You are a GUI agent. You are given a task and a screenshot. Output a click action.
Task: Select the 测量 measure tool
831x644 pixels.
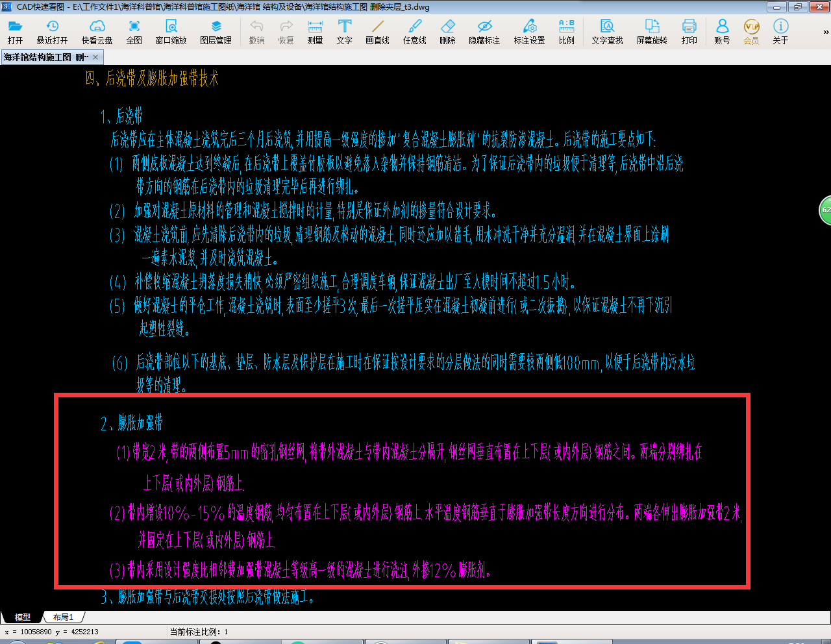(315, 31)
